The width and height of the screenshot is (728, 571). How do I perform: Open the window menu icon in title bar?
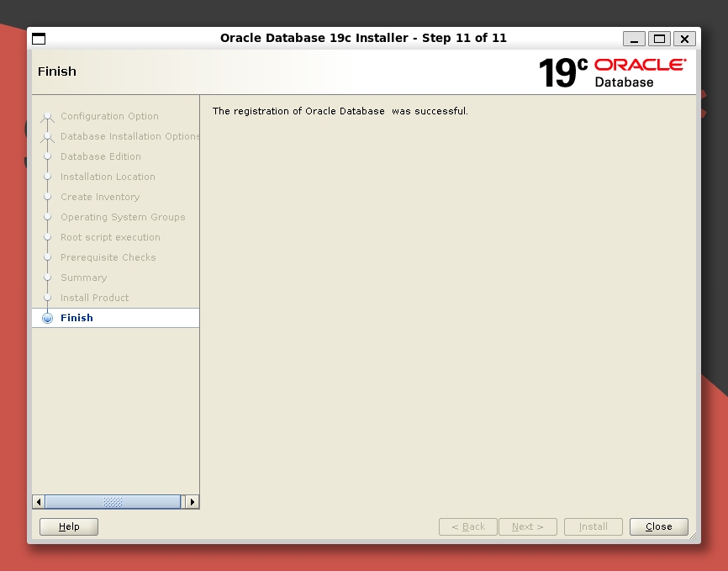point(39,39)
